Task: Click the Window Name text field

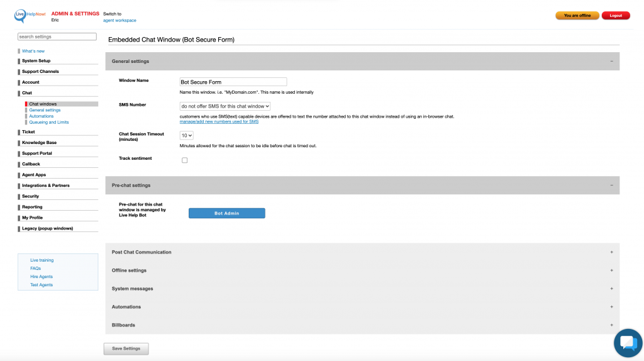Action: (233, 82)
